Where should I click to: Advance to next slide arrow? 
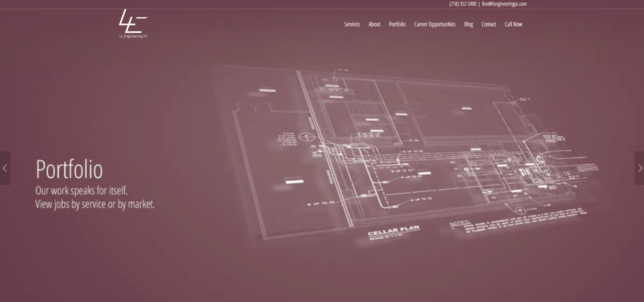(639, 168)
